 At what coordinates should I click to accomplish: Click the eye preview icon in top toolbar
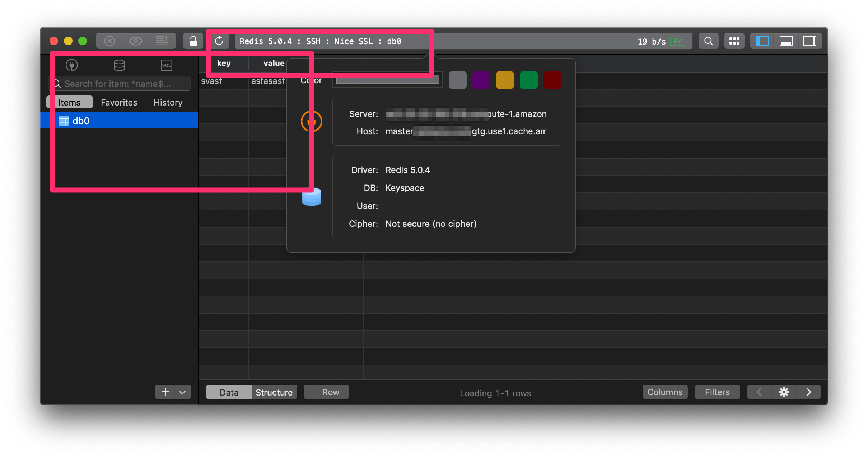(136, 41)
